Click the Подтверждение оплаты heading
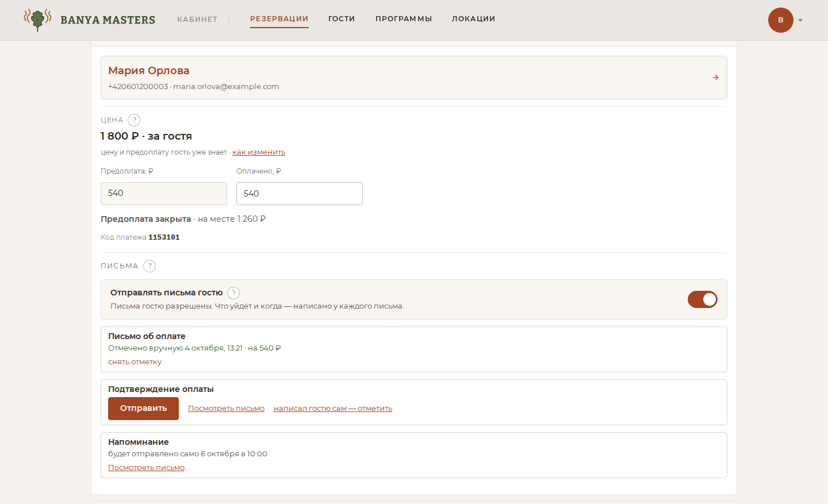This screenshot has height=504, width=828. pos(161,389)
